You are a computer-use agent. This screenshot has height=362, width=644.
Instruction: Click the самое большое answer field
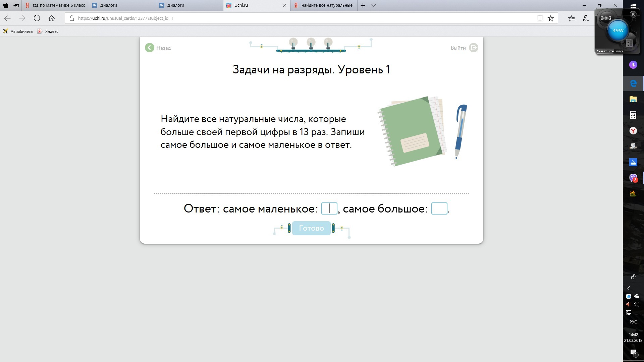[439, 208]
